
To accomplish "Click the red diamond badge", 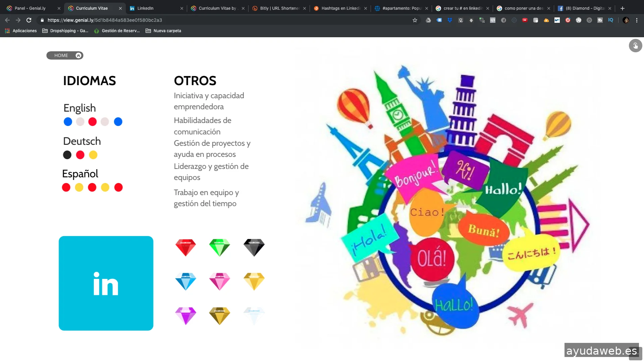I will (x=185, y=247).
